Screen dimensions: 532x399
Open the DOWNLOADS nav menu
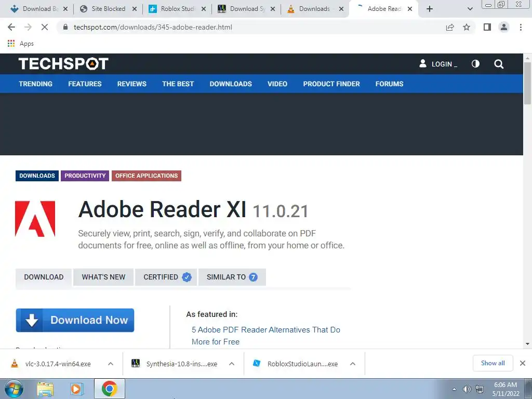coord(231,84)
